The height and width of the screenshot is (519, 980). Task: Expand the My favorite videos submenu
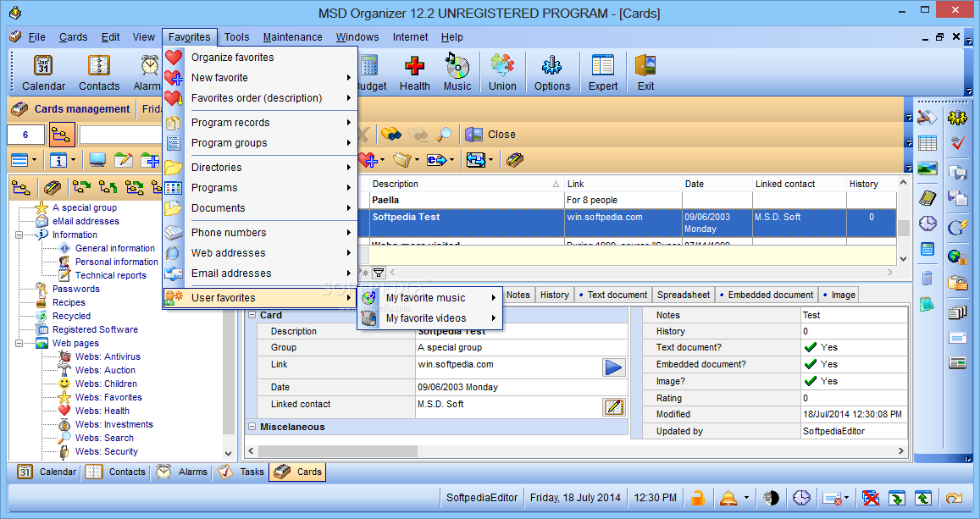430,317
